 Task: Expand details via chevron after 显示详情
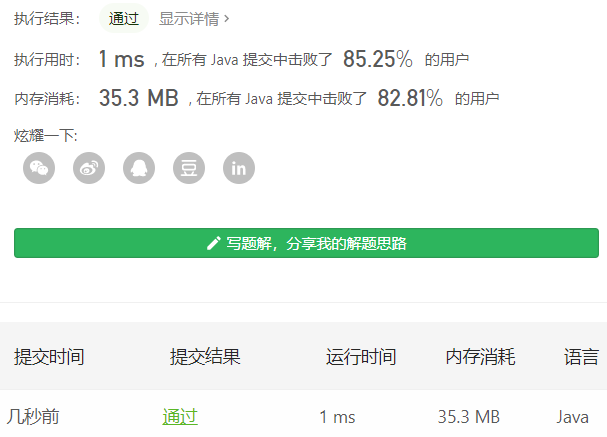pos(226,19)
